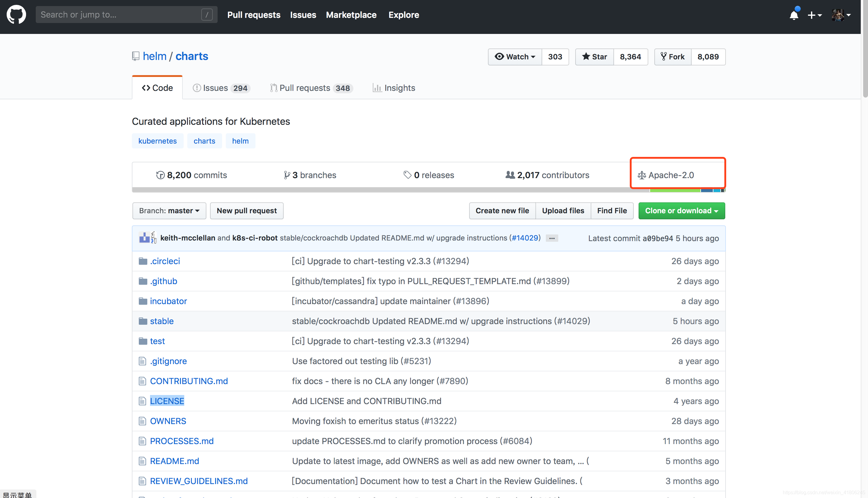
Task: Switch to the Issues tab
Action: pos(221,88)
